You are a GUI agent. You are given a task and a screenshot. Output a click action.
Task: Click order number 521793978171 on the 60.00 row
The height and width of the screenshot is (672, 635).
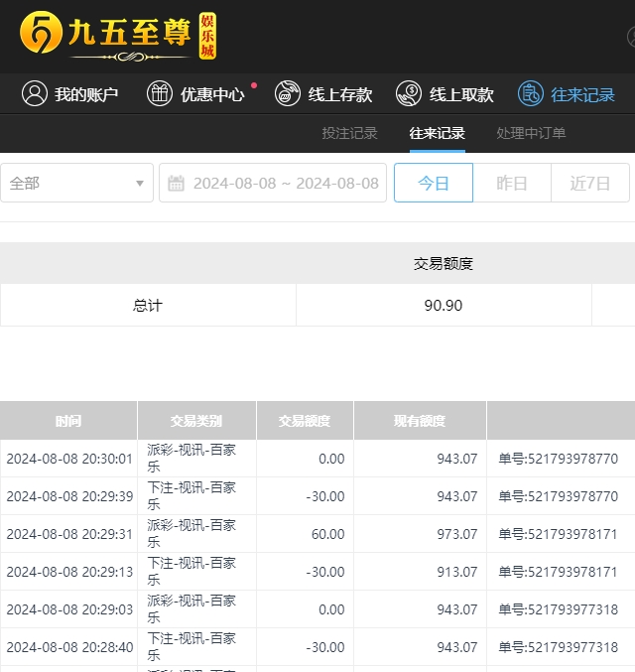point(558,534)
